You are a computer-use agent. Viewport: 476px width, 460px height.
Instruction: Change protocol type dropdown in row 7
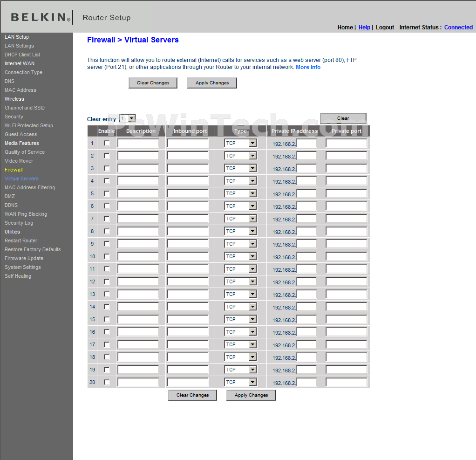[x=241, y=219]
